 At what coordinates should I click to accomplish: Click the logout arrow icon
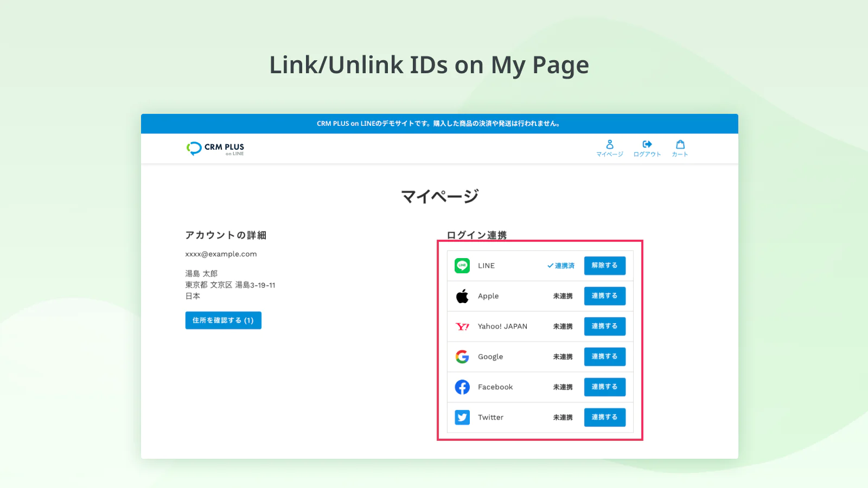(x=647, y=144)
